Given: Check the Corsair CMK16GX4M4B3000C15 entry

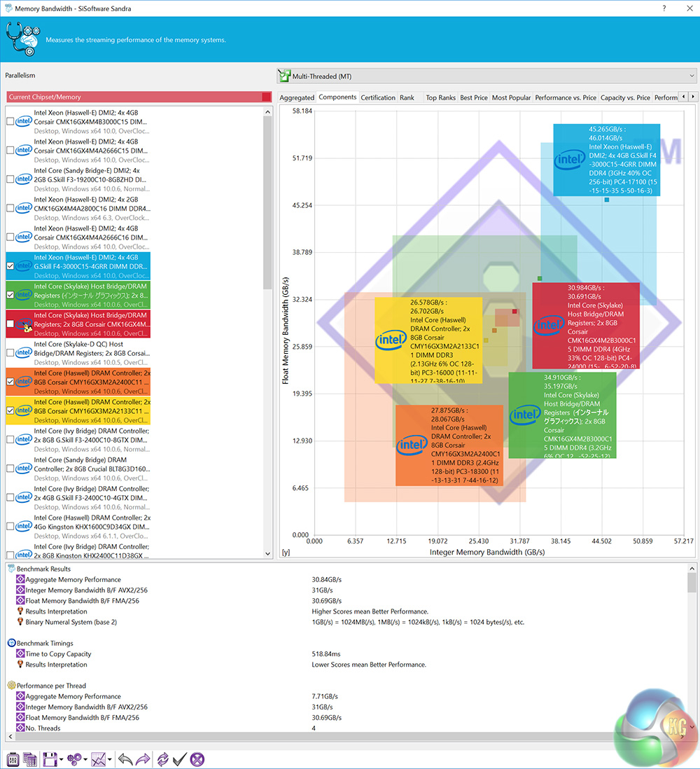Looking at the screenshot, I should [x=10, y=121].
